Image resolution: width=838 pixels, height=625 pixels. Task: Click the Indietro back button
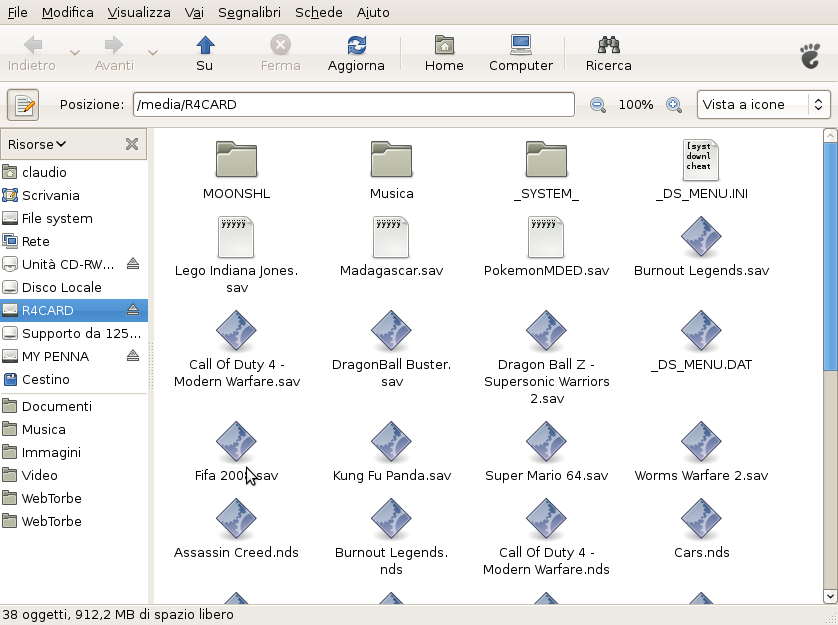point(32,53)
